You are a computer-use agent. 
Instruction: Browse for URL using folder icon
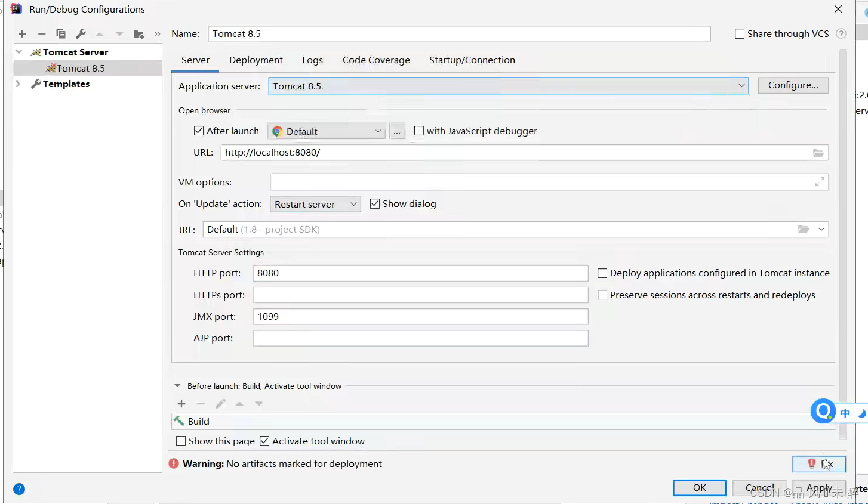tap(818, 153)
